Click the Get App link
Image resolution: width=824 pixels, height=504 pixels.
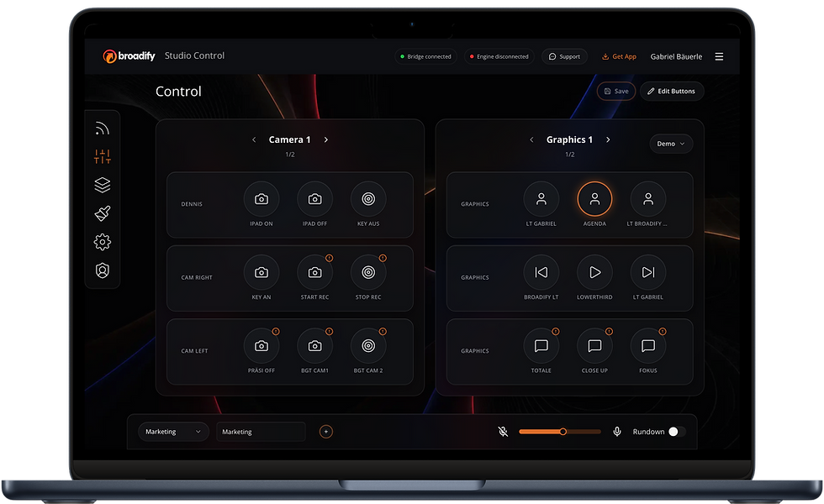tap(619, 57)
